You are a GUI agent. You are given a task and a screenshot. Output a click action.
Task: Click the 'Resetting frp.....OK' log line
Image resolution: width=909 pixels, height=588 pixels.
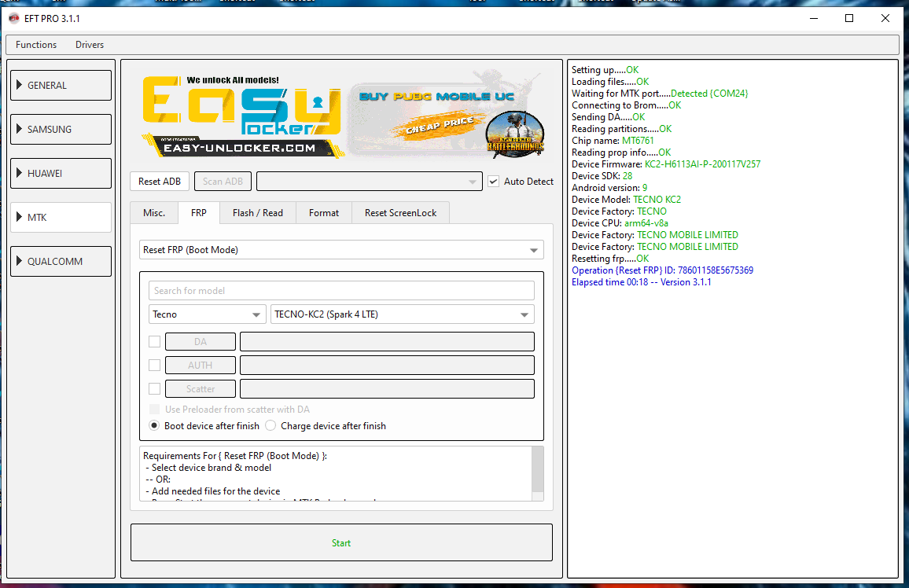pos(610,259)
